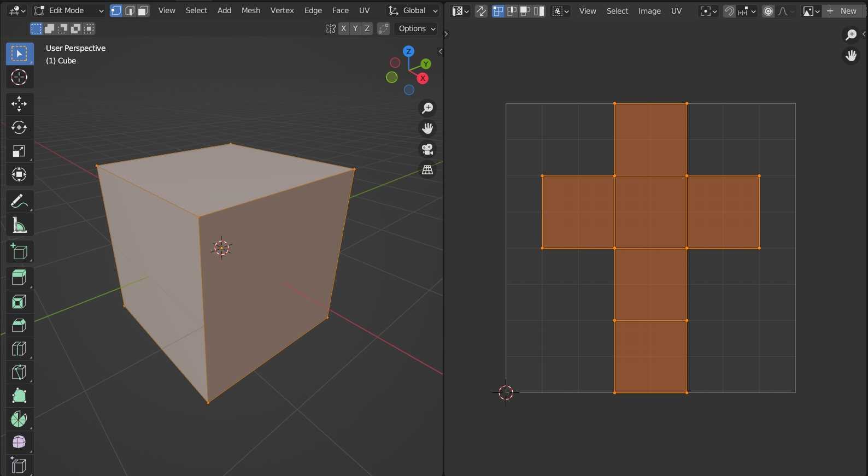Activate the Knife tool
Image resolution: width=868 pixels, height=476 pixels.
[x=19, y=372]
